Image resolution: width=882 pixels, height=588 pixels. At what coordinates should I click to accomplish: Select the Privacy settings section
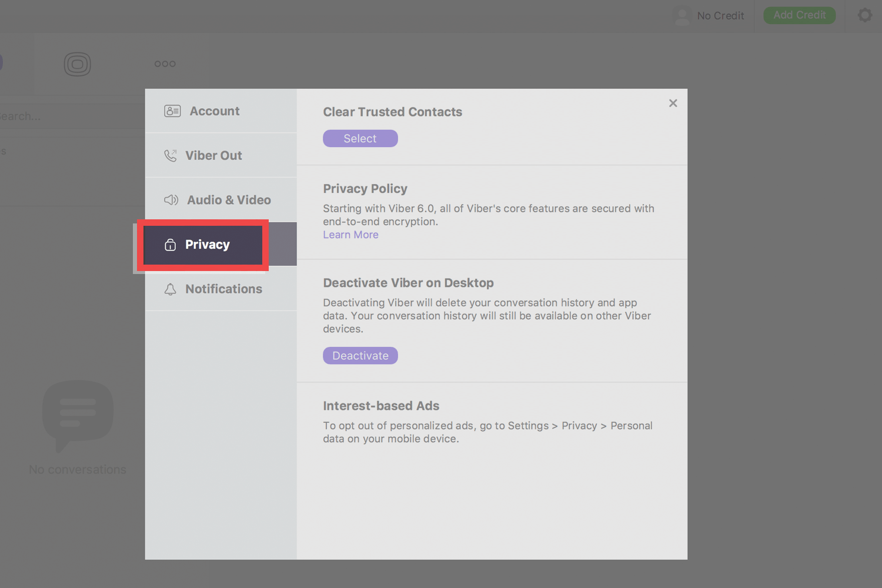click(207, 244)
